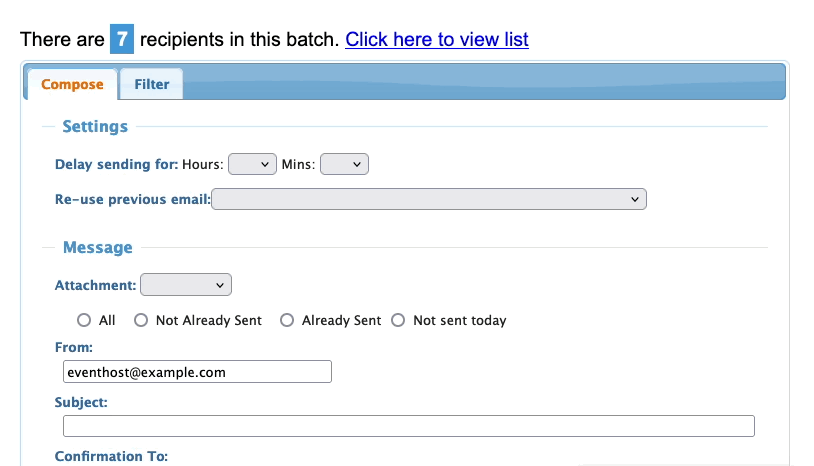Click the Re-use previous email label

(x=132, y=199)
